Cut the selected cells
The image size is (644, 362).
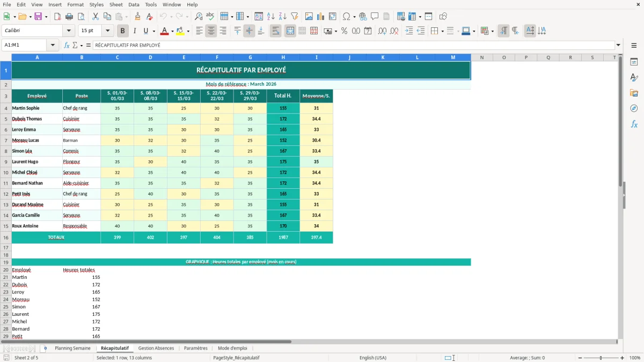click(96, 17)
